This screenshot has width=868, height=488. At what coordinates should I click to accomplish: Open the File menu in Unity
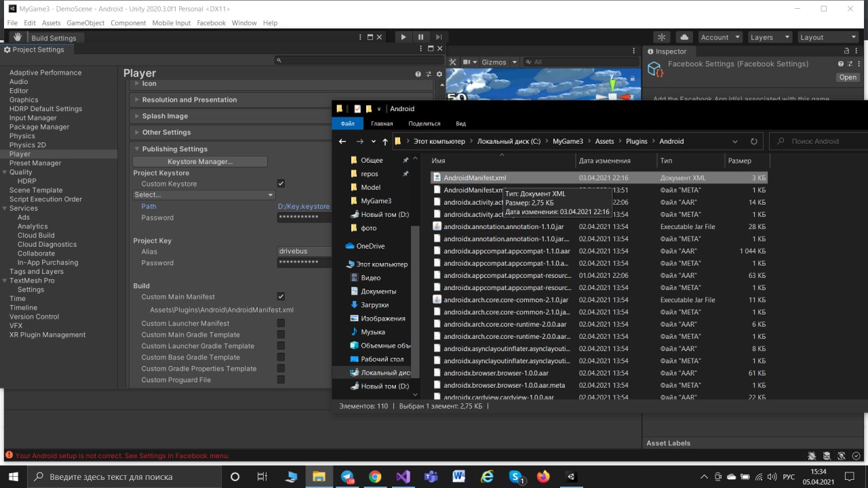click(12, 23)
